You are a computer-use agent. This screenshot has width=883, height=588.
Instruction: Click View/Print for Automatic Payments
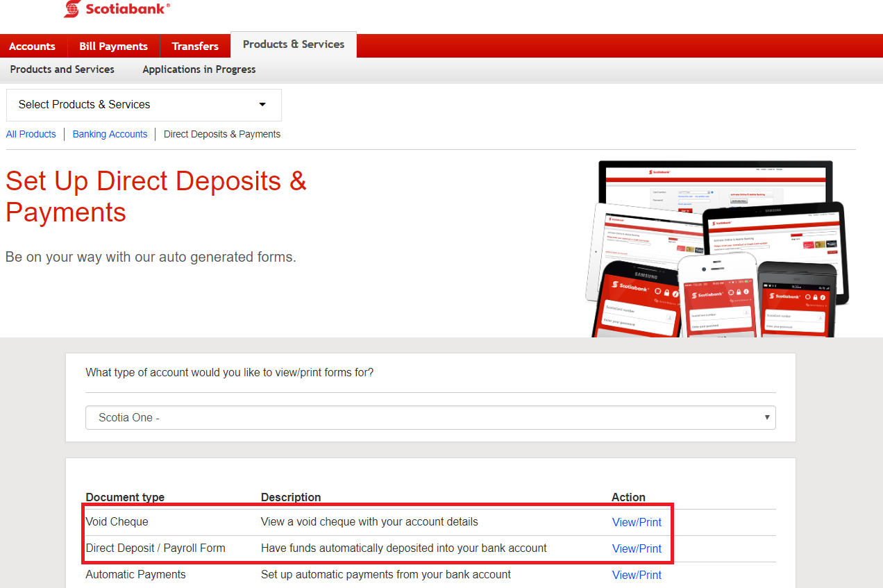pyautogui.click(x=637, y=575)
